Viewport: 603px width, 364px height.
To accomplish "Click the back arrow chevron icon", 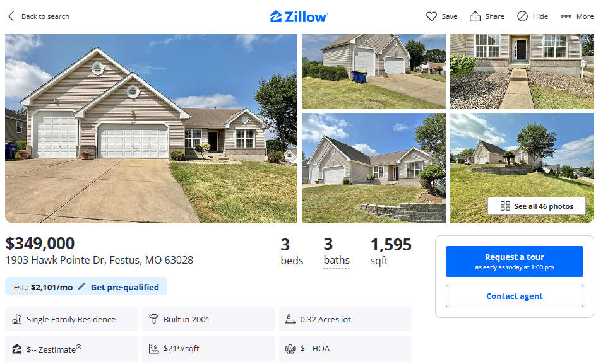I will (x=11, y=16).
